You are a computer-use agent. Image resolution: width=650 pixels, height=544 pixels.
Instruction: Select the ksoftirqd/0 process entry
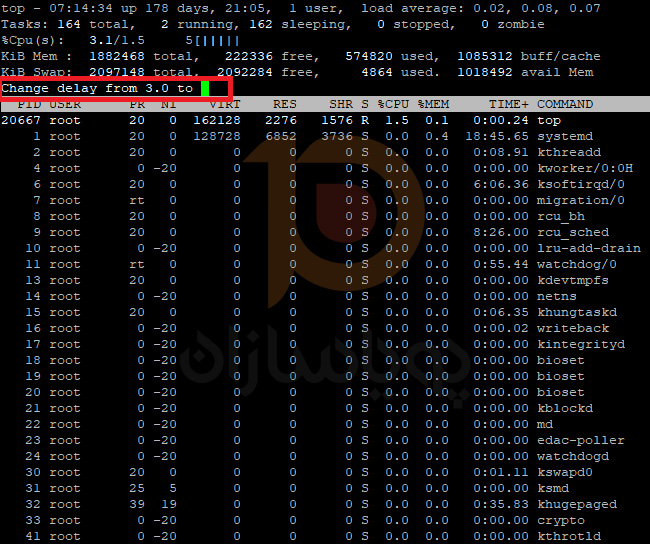pos(577,184)
